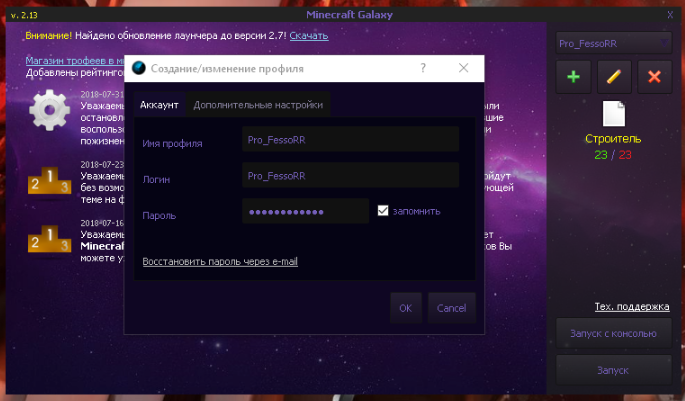The width and height of the screenshot is (685, 401).
Task: Click the white document skin icon above Строитель
Action: (x=614, y=114)
